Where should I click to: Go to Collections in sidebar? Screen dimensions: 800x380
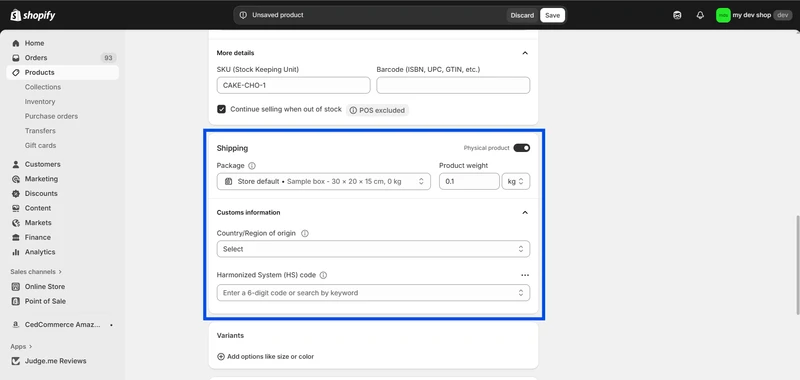(43, 87)
